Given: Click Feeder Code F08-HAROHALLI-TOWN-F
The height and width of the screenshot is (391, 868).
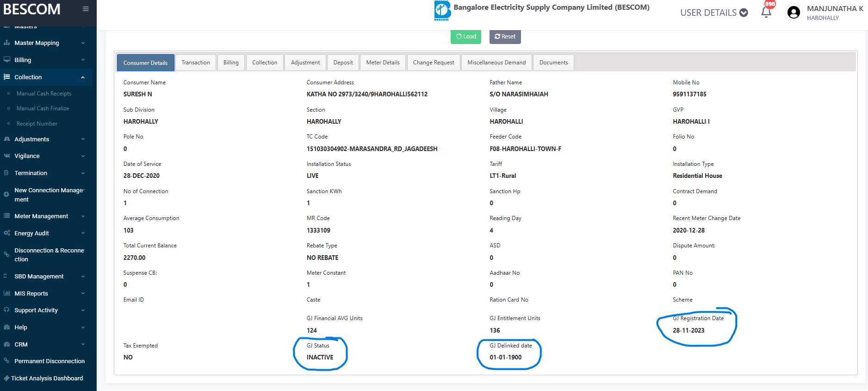Looking at the screenshot, I should [x=525, y=149].
